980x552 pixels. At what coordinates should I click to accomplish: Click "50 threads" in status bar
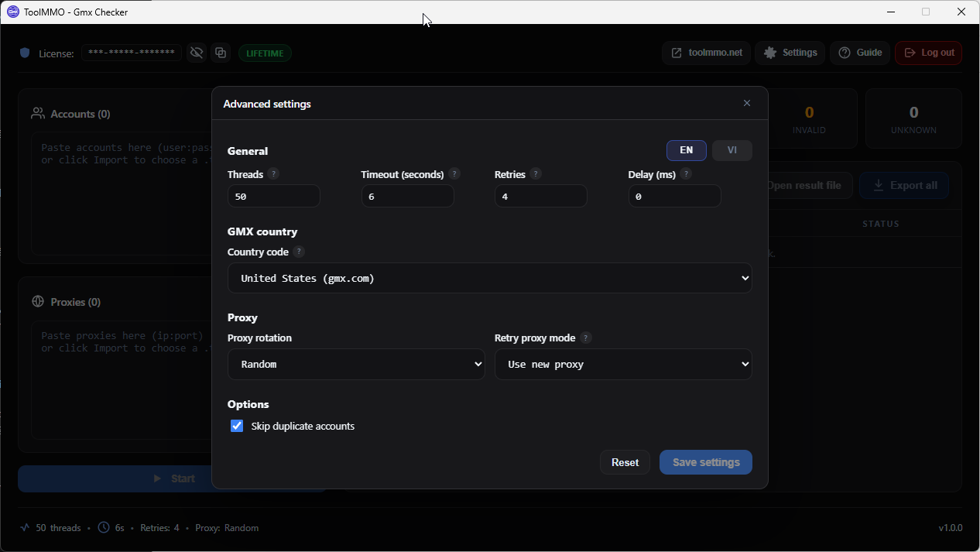coord(58,528)
